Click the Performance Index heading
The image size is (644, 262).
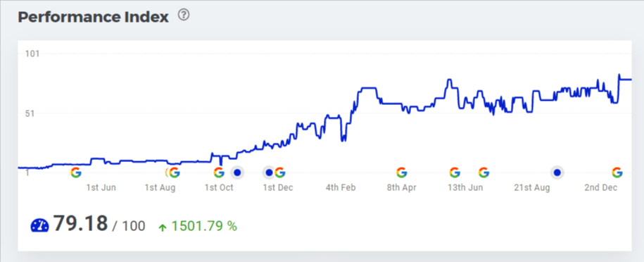[x=93, y=17]
